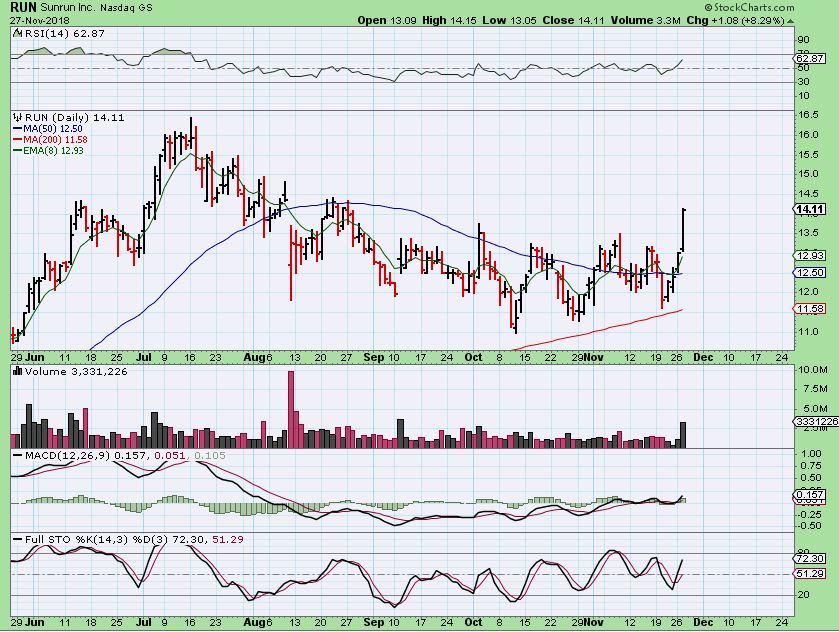
Task: Select the MACD(12,26,9) 0.157 legend text
Action: [87, 455]
